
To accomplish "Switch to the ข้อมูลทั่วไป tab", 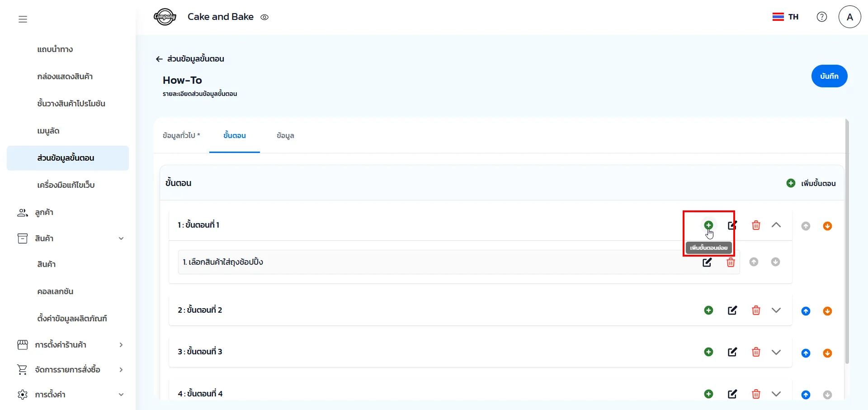I will click(x=181, y=135).
